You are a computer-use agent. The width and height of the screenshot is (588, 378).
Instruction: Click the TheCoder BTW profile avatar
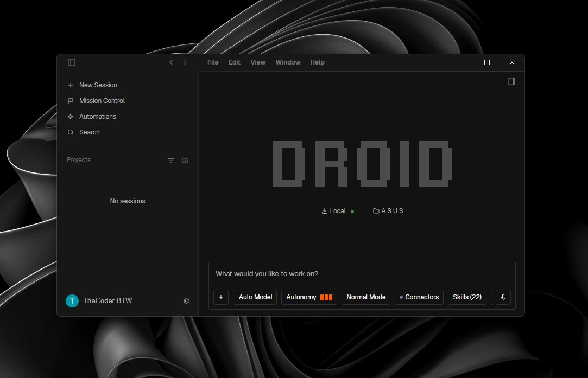click(72, 301)
